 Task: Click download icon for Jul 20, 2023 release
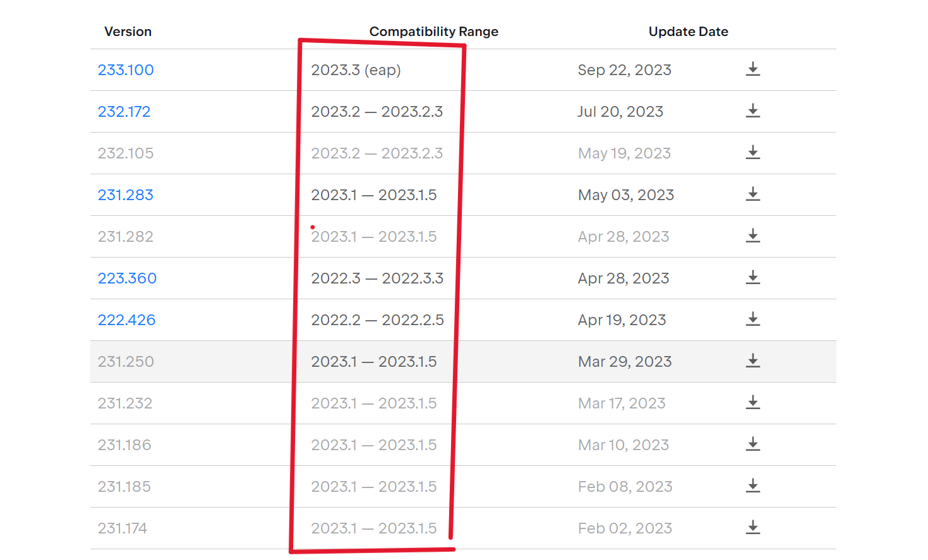tap(752, 111)
